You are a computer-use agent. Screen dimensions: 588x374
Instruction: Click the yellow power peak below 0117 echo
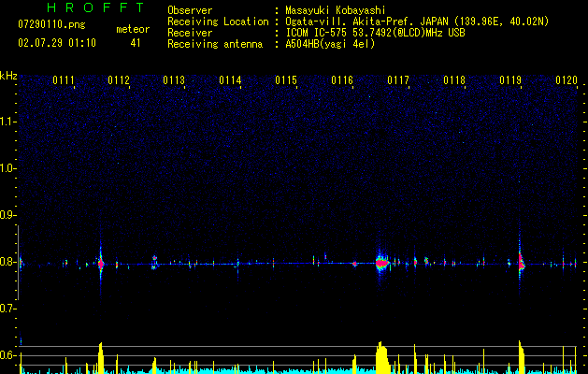click(x=382, y=357)
